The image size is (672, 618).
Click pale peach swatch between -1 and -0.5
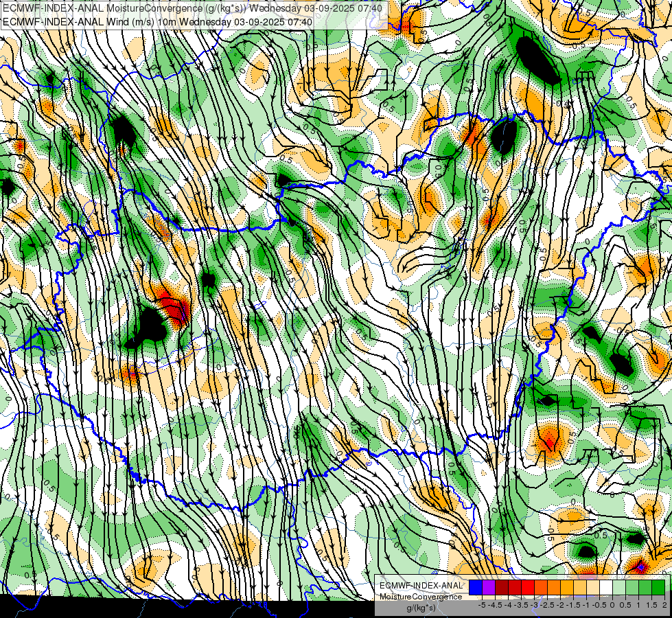click(x=593, y=587)
